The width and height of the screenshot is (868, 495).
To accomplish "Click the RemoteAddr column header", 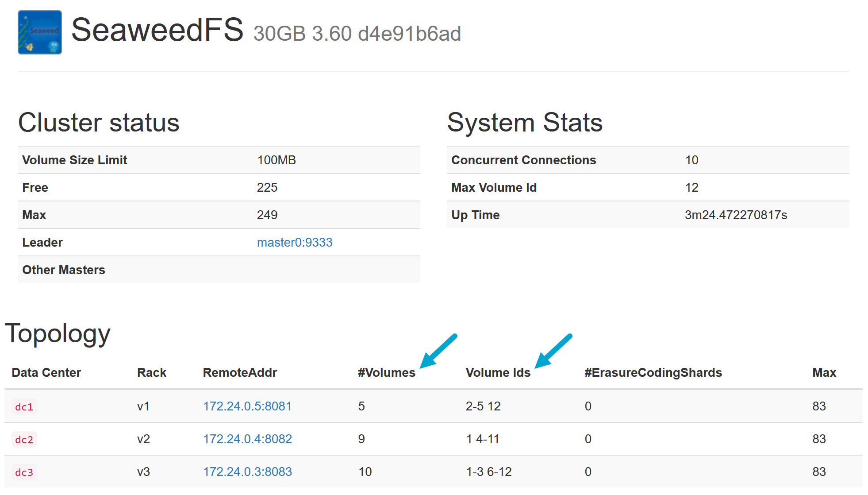I will (239, 372).
